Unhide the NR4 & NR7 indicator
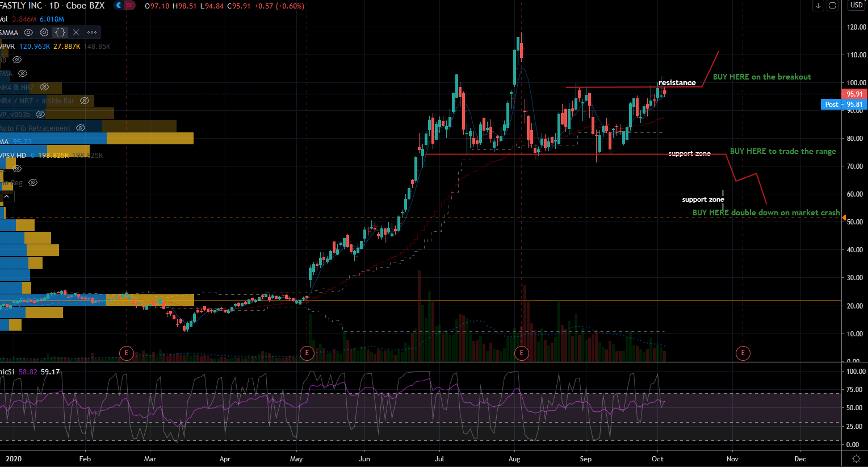Image resolution: width=868 pixels, height=467 pixels. pos(44,87)
